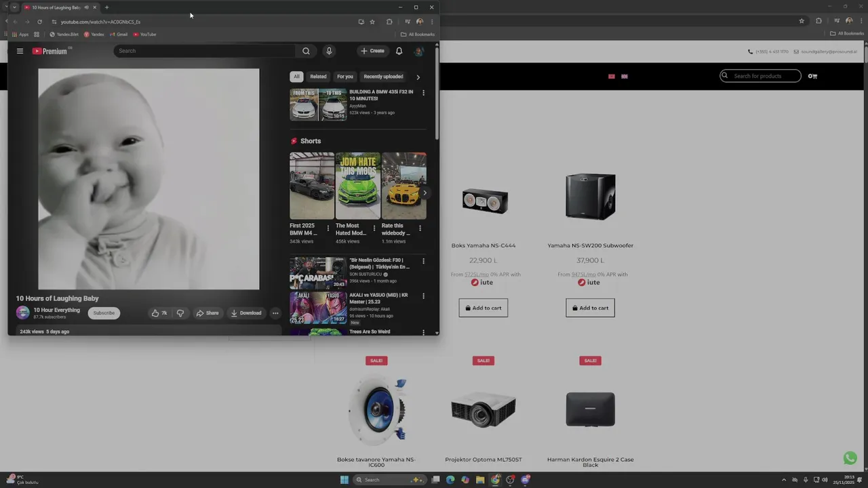Click the Windows taskbar search box

pyautogui.click(x=390, y=480)
